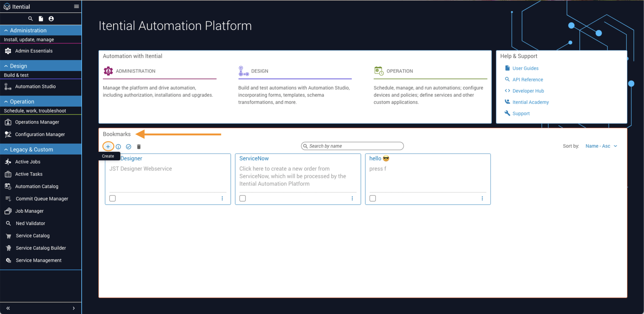The height and width of the screenshot is (314, 644).
Task: Collapse the Design section
Action: (41, 66)
